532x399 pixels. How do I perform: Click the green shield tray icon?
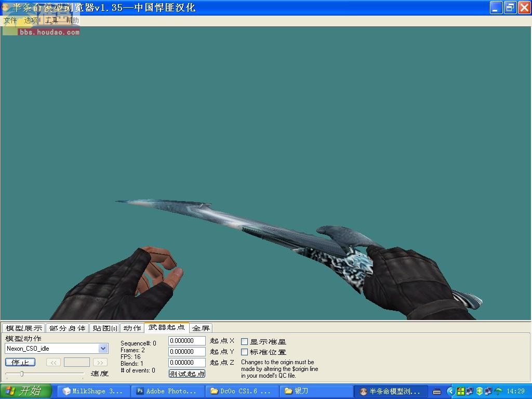tap(480, 391)
